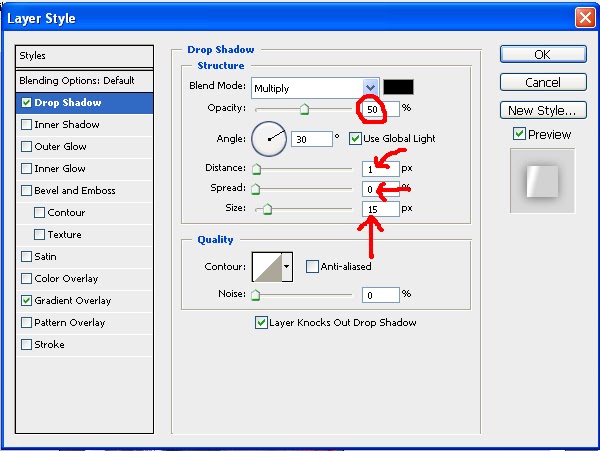Viewport: 600px width, 451px height.
Task: Click the Opacity value field
Action: pyautogui.click(x=381, y=109)
